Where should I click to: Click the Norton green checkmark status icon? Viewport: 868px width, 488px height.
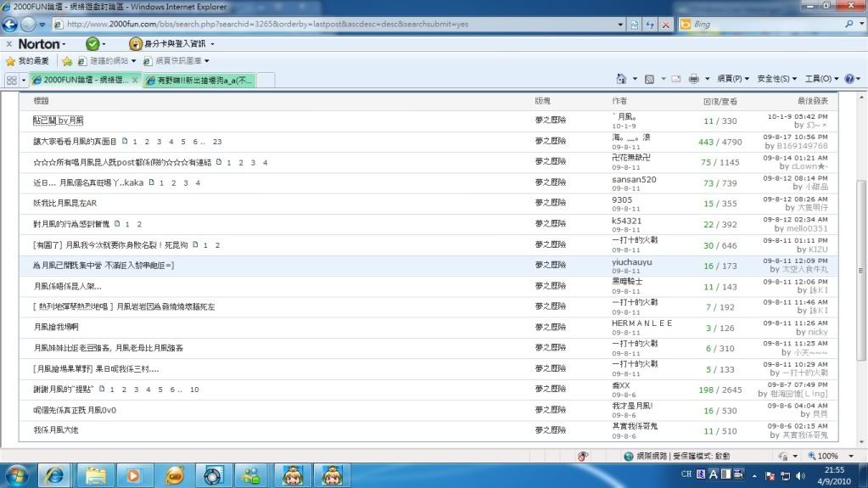pyautogui.click(x=92, y=43)
